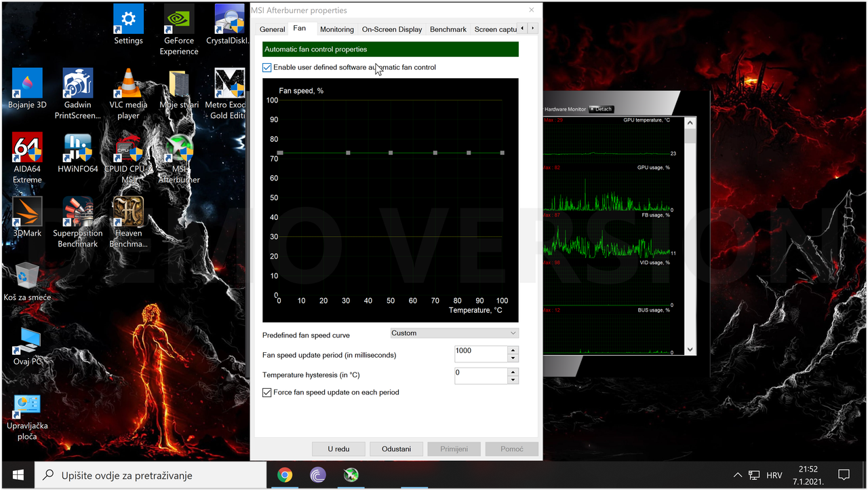Open the Screen capture tab
The width and height of the screenshot is (868, 490).
click(x=494, y=29)
